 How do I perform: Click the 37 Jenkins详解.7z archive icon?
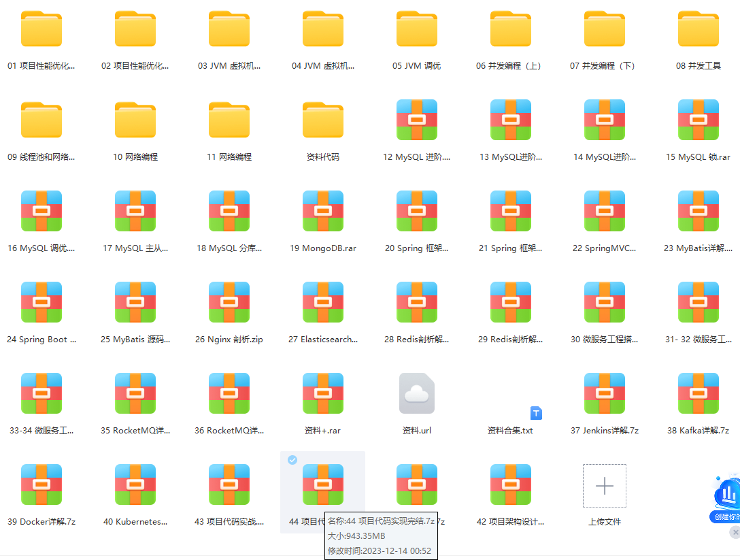pyautogui.click(x=604, y=394)
